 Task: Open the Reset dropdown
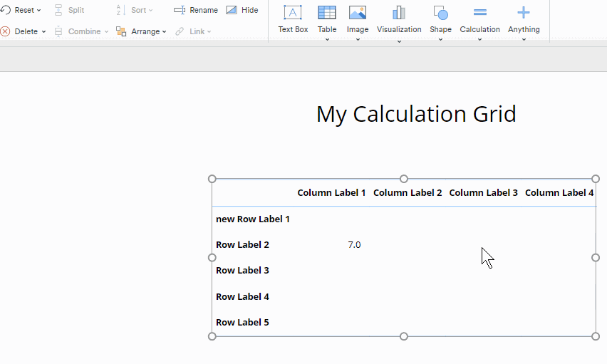(x=21, y=10)
